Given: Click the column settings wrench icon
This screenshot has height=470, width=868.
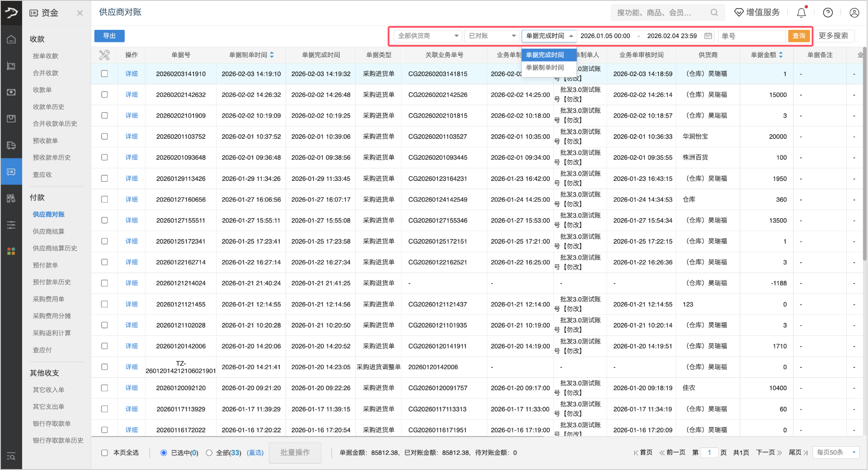Looking at the screenshot, I should (x=104, y=55).
